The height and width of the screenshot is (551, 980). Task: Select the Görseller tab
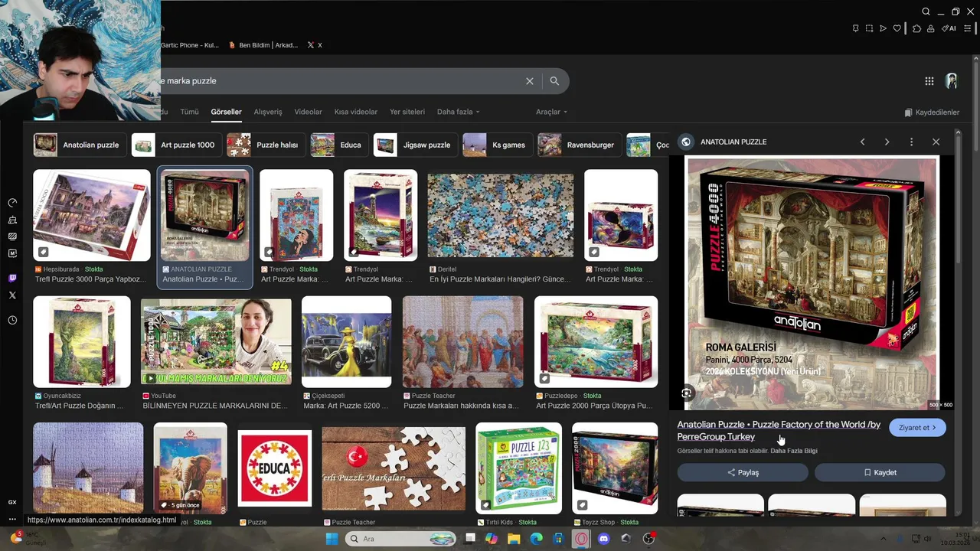[x=226, y=112]
